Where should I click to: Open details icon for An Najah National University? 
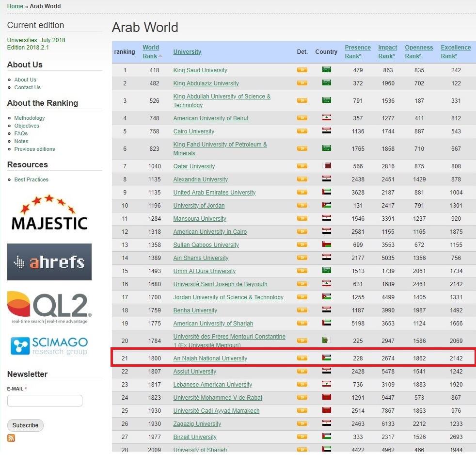click(x=302, y=358)
